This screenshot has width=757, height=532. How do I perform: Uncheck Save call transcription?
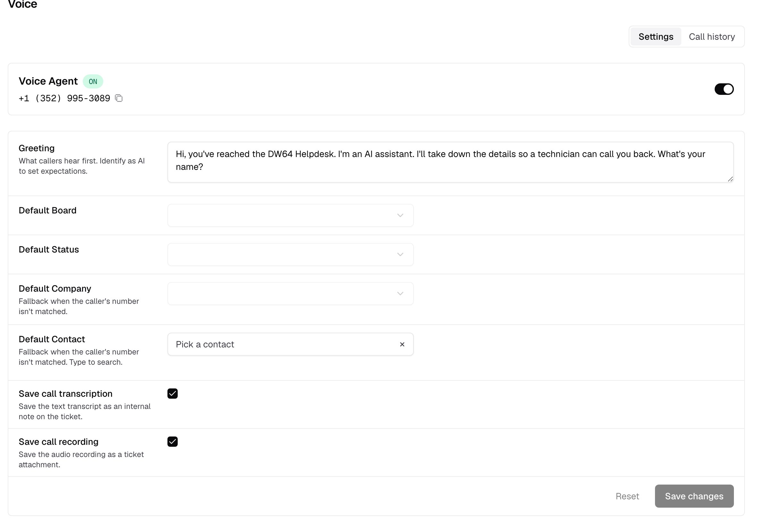pyautogui.click(x=173, y=394)
